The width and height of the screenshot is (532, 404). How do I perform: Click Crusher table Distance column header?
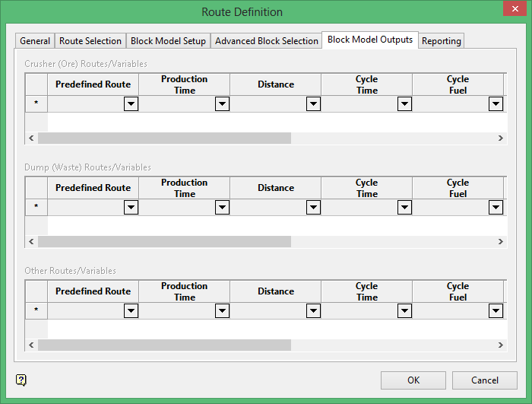(x=275, y=84)
